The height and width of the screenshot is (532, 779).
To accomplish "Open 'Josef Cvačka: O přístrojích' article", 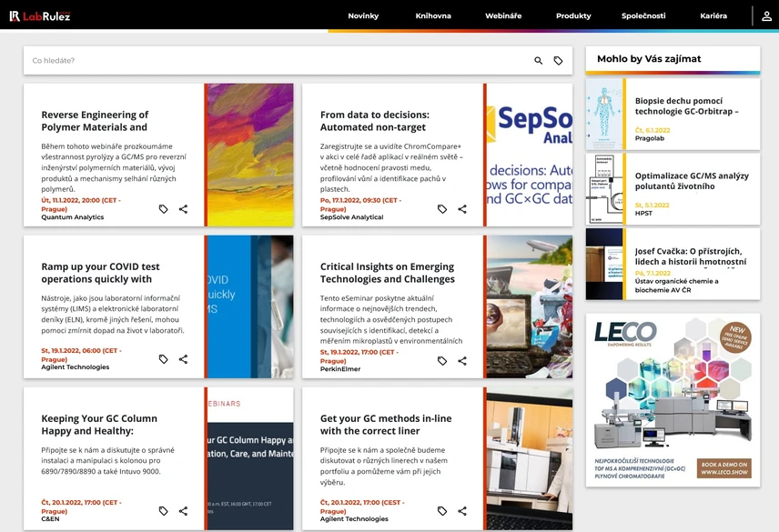I will pos(691,256).
